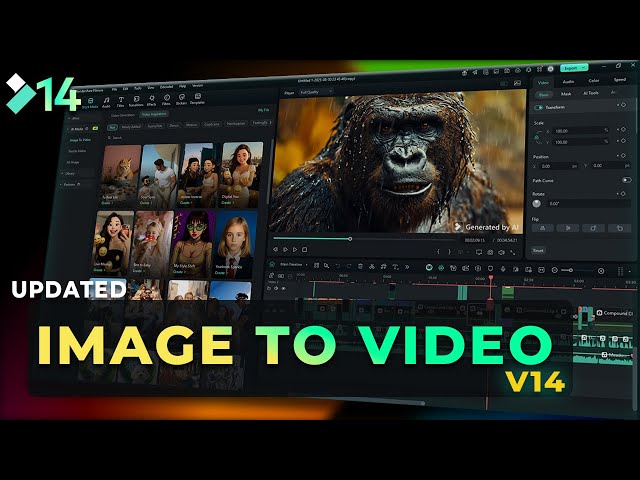
Task: Click the player progress slider handle
Action: [x=350, y=239]
